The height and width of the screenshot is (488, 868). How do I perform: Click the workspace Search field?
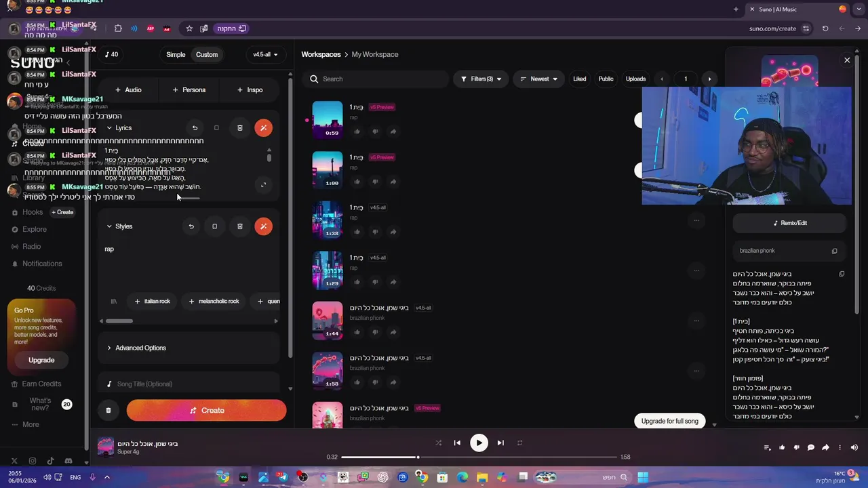click(375, 79)
